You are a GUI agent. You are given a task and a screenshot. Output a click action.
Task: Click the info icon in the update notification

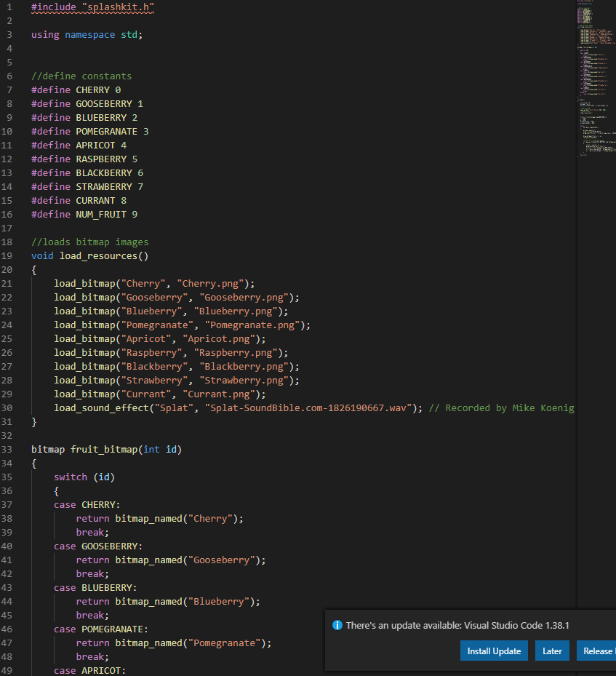[337, 625]
